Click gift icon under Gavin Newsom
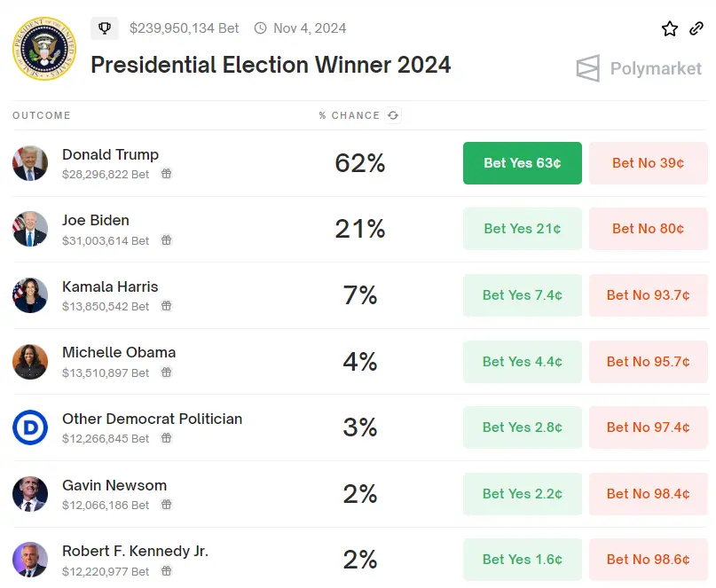Screen dimensions: 716x588 tap(166, 505)
